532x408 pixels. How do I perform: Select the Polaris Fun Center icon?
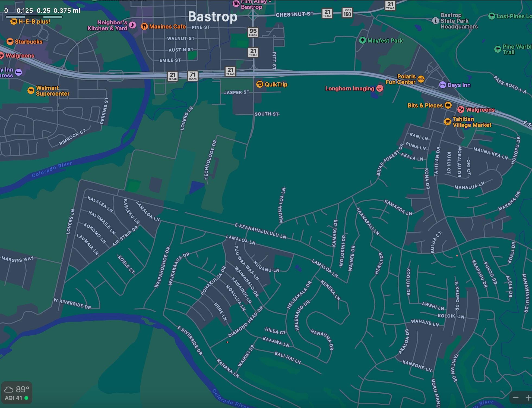click(x=421, y=79)
